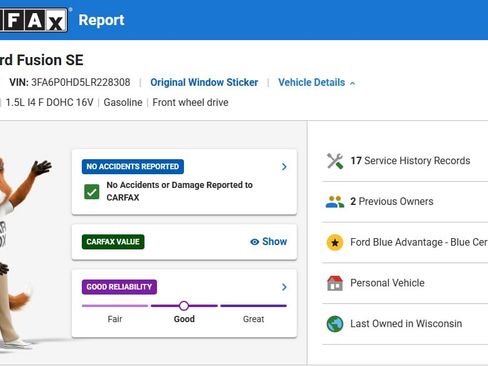Click the CARFAX logo in header
Screen dimensions: 488x366
click(34, 20)
